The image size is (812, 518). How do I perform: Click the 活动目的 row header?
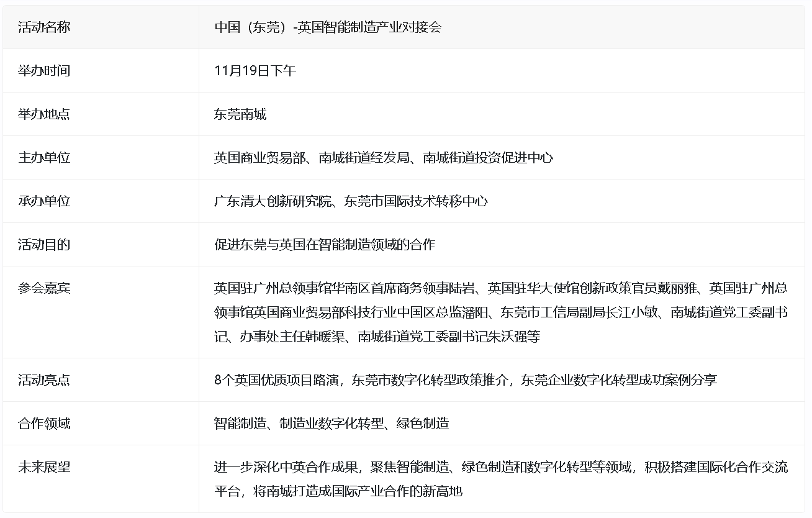44,245
